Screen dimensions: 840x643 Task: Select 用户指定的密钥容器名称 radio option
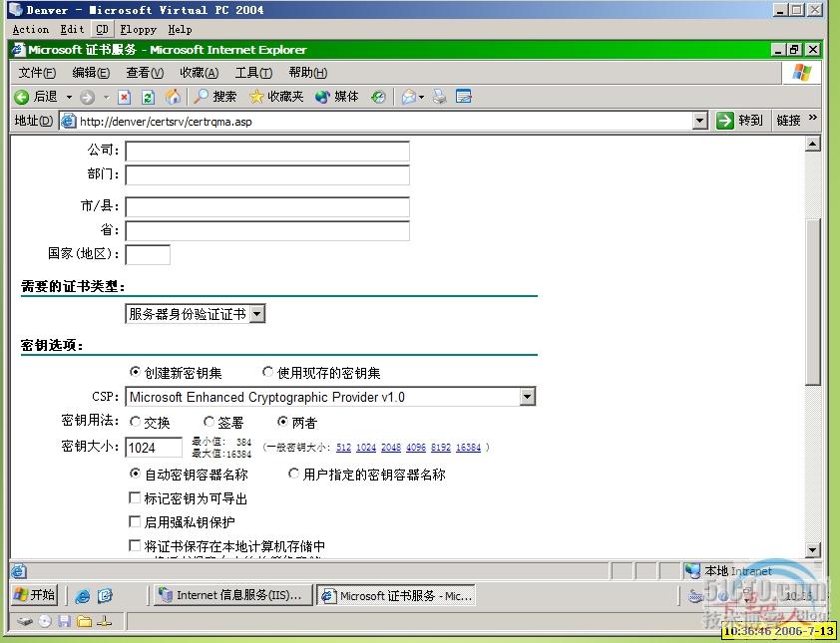click(293, 474)
